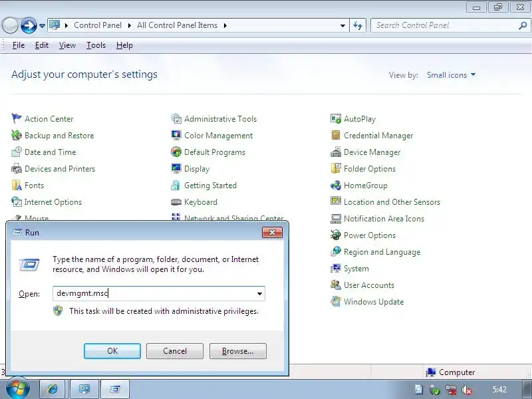Click the AutoPlay icon
Screen dimensions: 532x399
click(x=336, y=118)
